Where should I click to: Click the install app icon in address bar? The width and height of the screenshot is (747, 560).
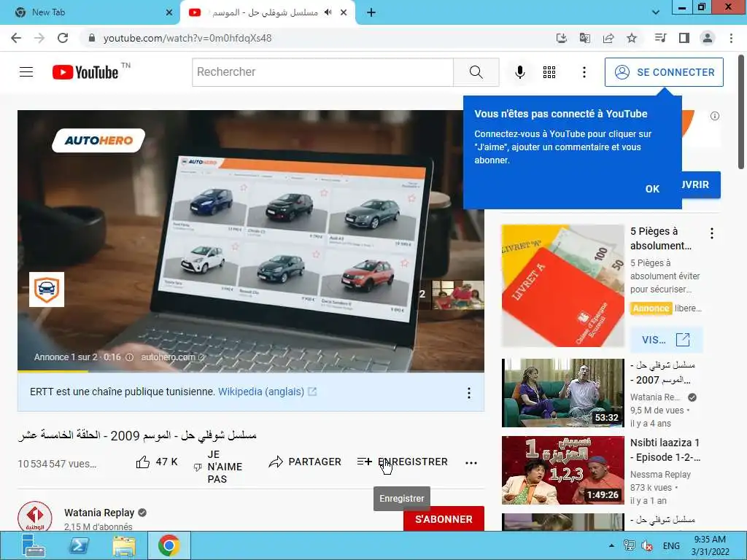562,38
